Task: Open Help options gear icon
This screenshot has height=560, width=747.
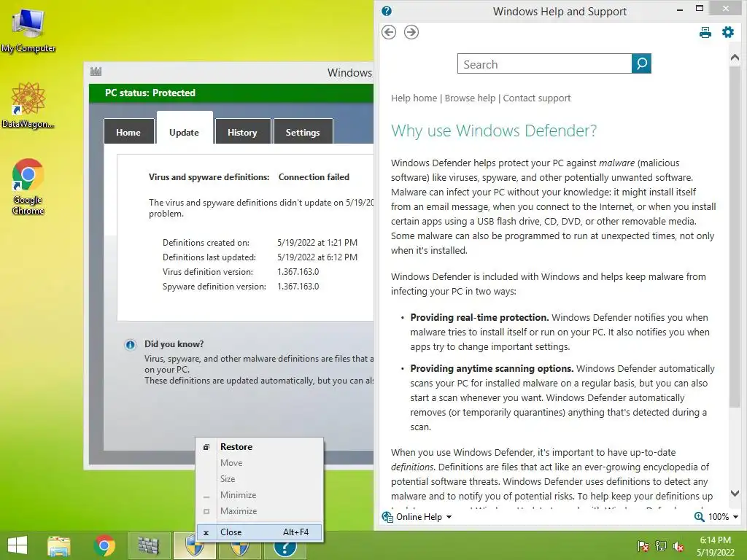Action: click(728, 32)
